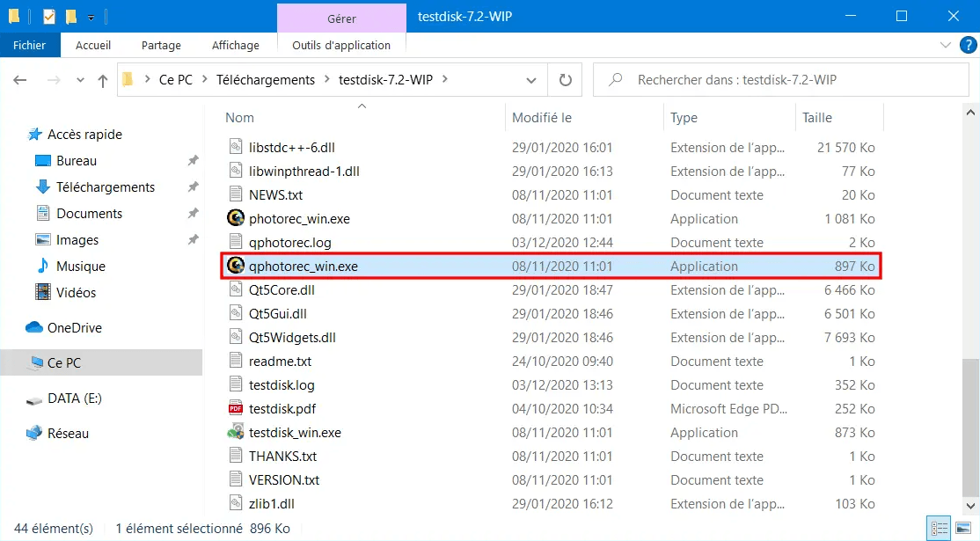This screenshot has width=980, height=541.
Task: Sort files by Modifié le column
Action: click(x=542, y=117)
